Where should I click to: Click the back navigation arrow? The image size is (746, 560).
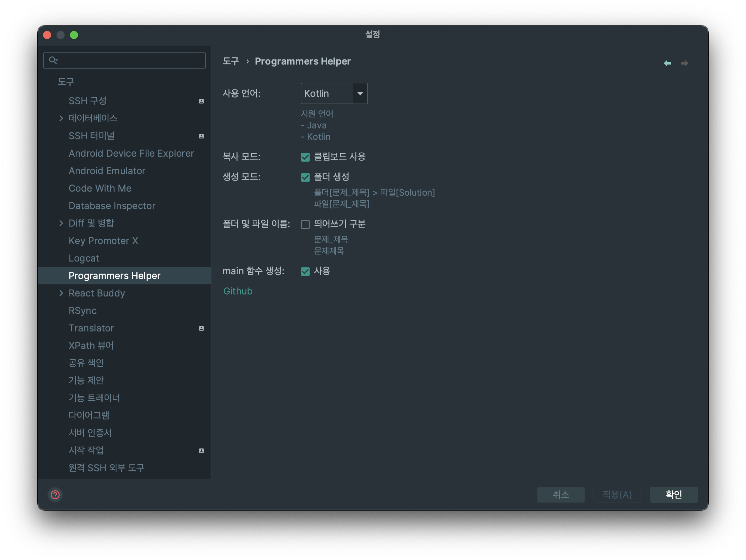pyautogui.click(x=667, y=63)
